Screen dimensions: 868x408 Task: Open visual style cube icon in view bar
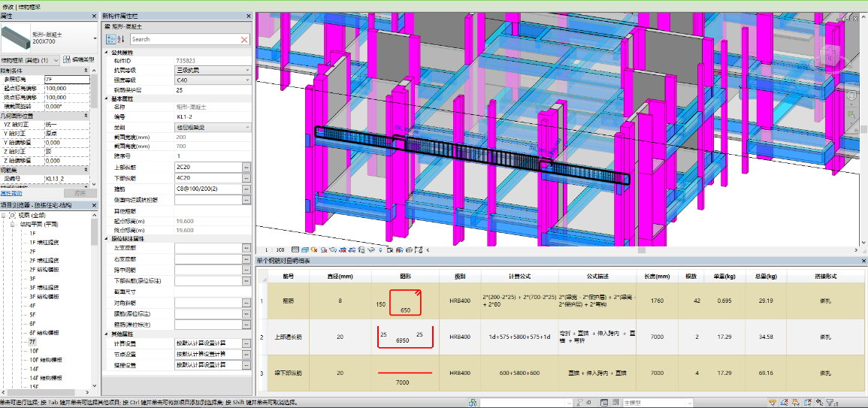tap(305, 249)
